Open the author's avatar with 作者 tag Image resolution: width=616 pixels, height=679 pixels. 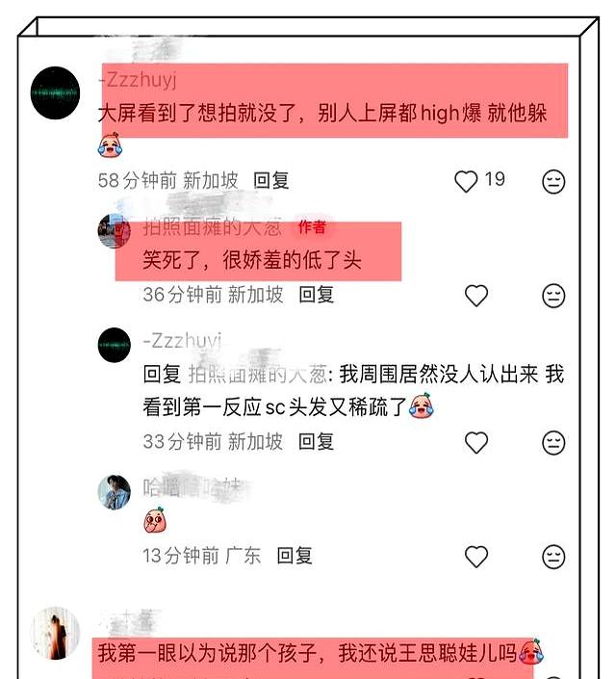115,231
